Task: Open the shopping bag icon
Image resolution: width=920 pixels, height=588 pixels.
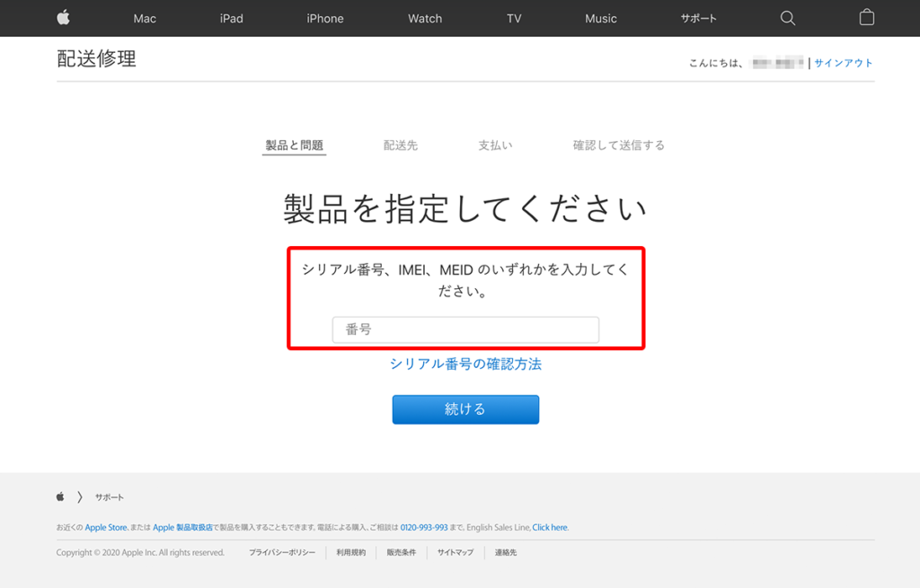Action: (x=867, y=18)
